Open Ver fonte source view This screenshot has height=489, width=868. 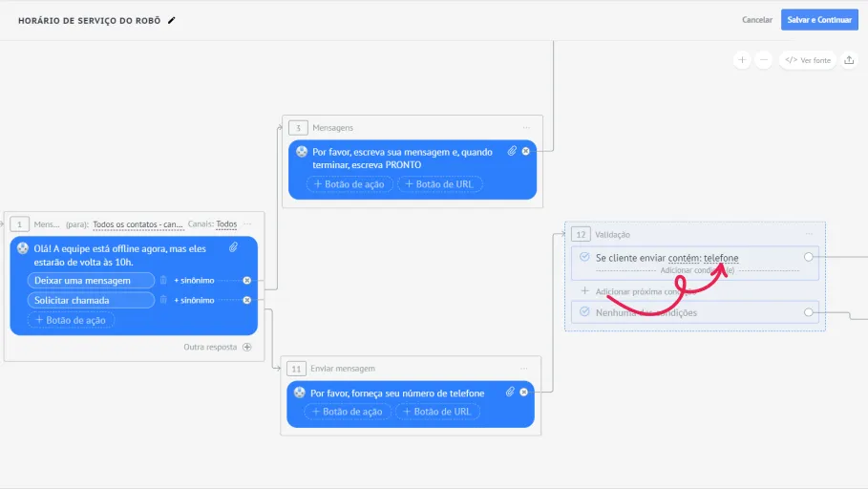[808, 60]
